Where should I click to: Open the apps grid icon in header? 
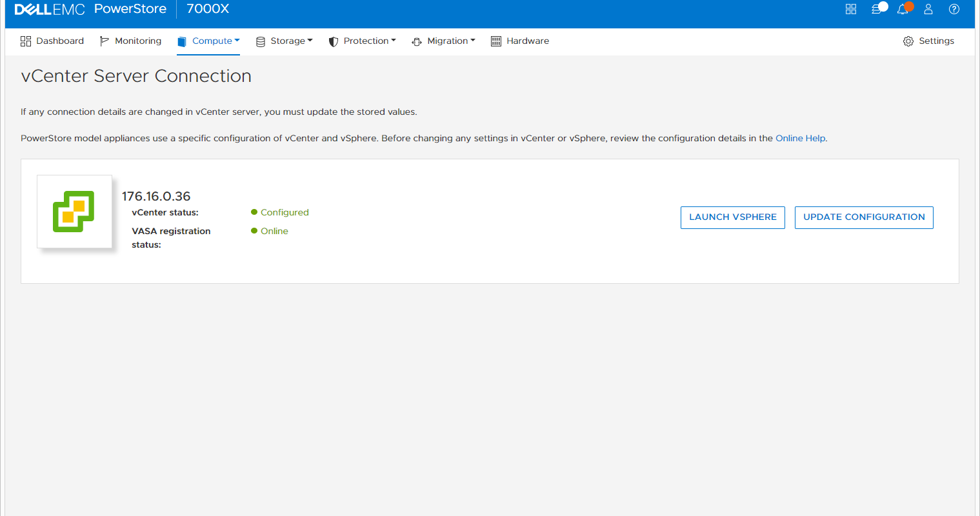tap(851, 9)
